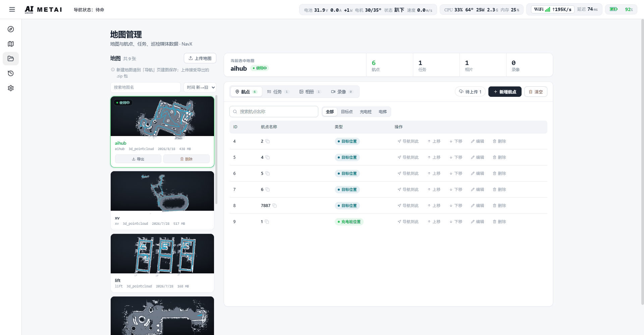This screenshot has width=644, height=335.
Task: Click the map list scrollbar
Action: point(216,150)
